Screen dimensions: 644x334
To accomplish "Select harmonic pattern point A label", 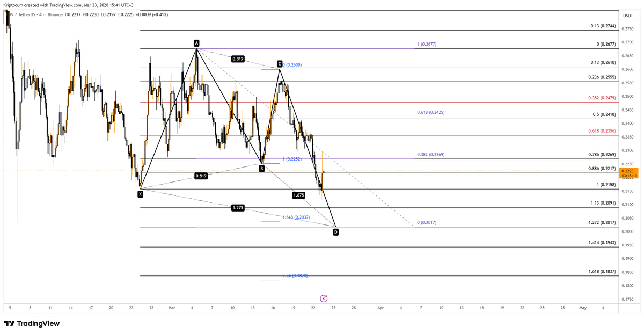I will point(197,42).
